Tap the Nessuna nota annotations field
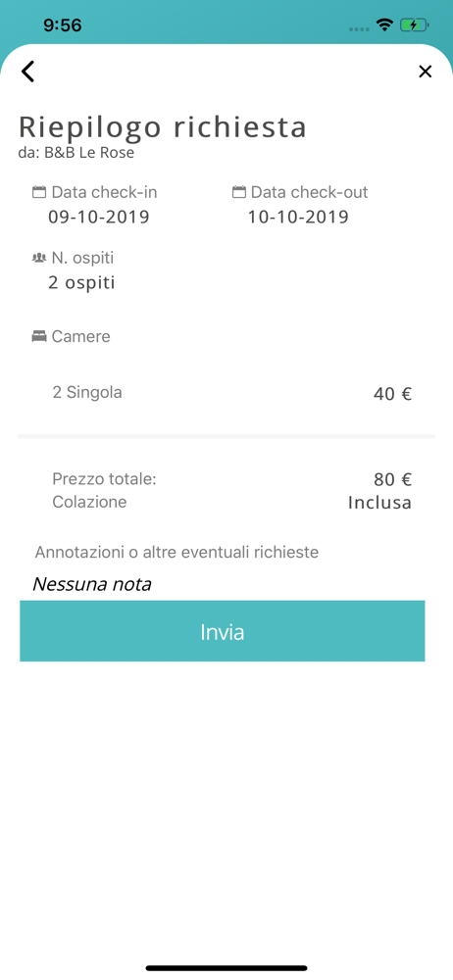Image resolution: width=453 pixels, height=980 pixels. (x=92, y=584)
